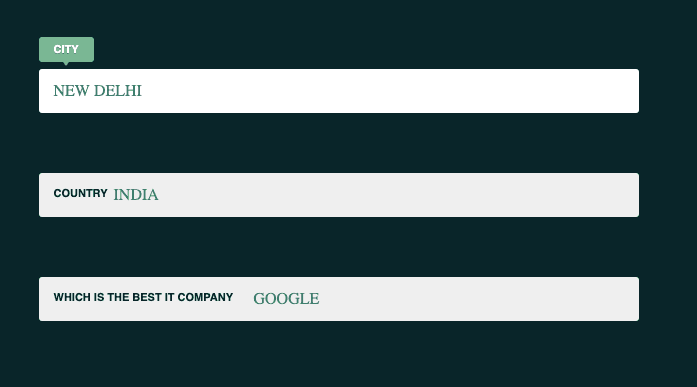This screenshot has height=387, width=697.
Task: Focus the white City input field
Action: pos(339,91)
